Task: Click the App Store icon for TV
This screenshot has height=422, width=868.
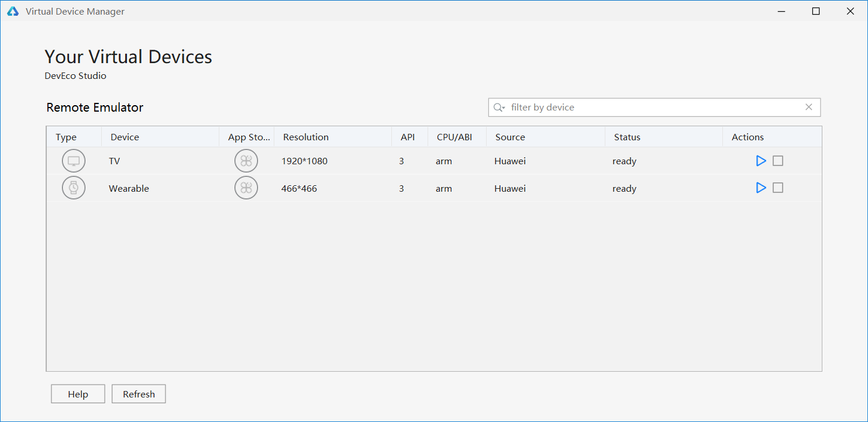Action: pyautogui.click(x=246, y=160)
